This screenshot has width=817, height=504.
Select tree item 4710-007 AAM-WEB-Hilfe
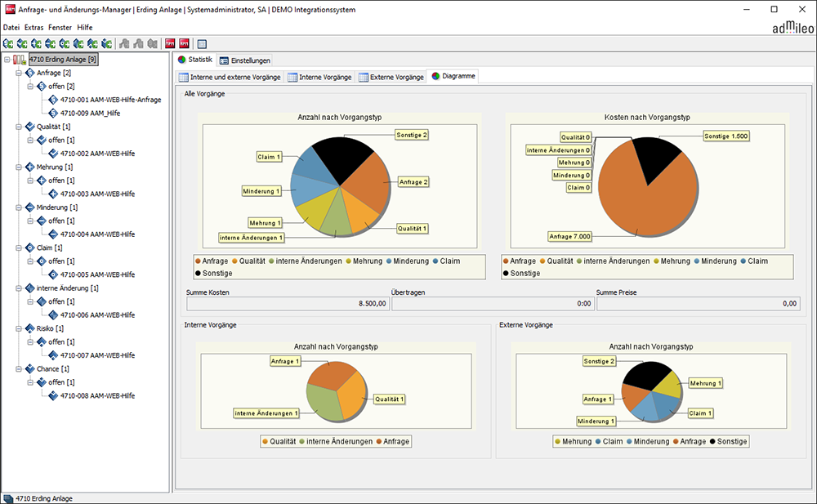(97, 355)
